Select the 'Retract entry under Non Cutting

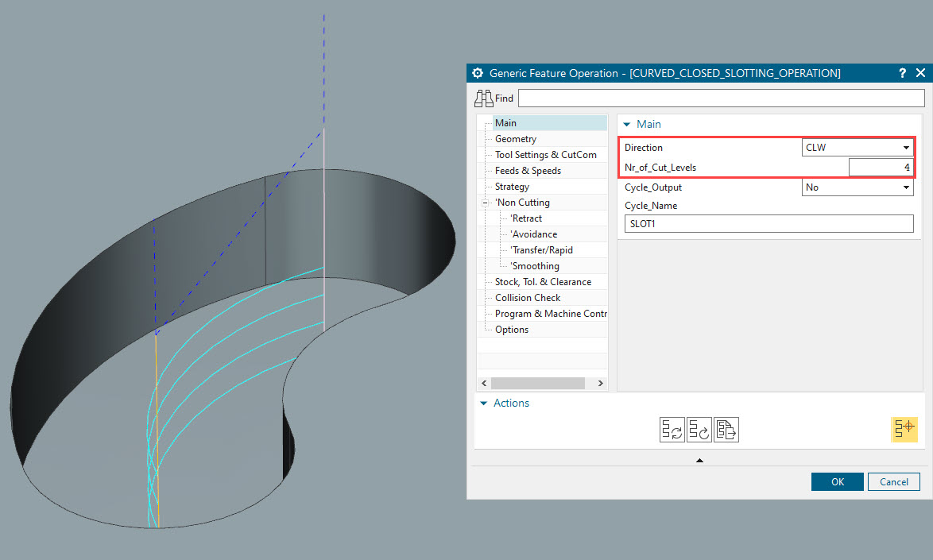pyautogui.click(x=526, y=218)
